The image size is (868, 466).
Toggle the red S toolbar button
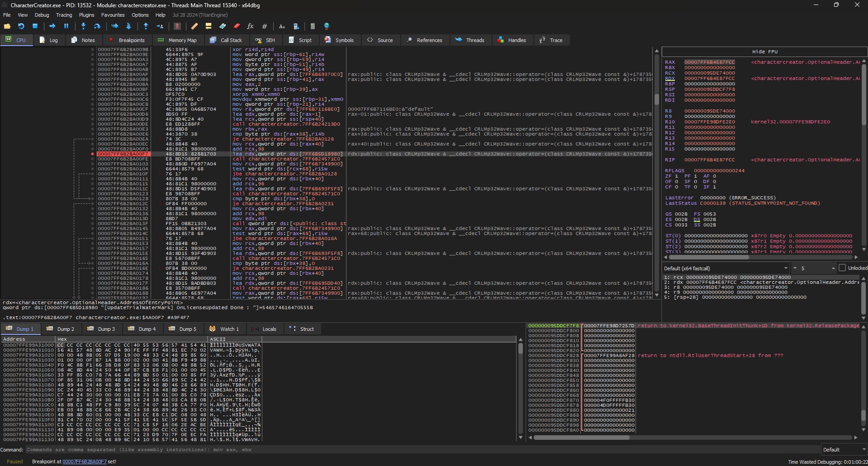[177, 26]
